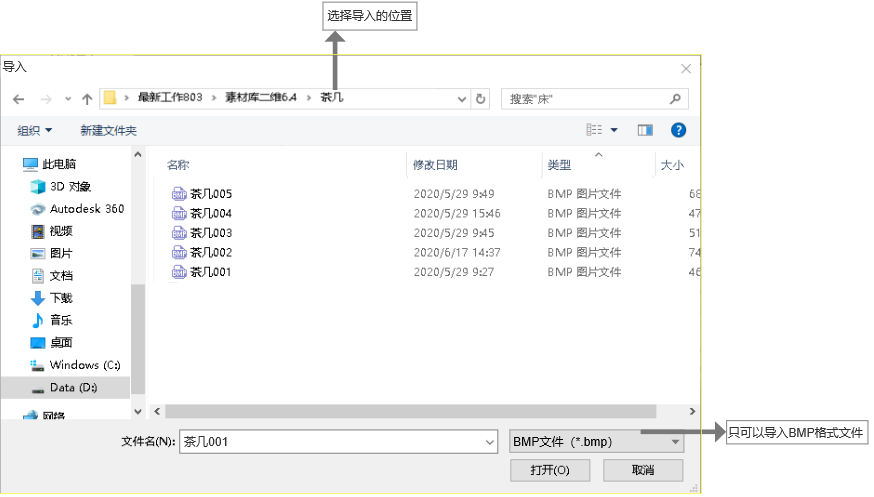Sort files by 类型 column header
874x497 pixels.
559,165
